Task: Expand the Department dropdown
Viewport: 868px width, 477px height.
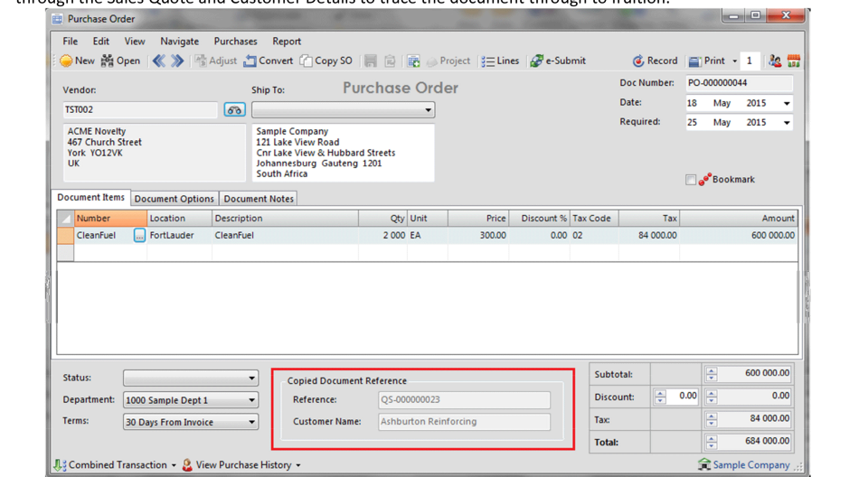Action: 251,400
